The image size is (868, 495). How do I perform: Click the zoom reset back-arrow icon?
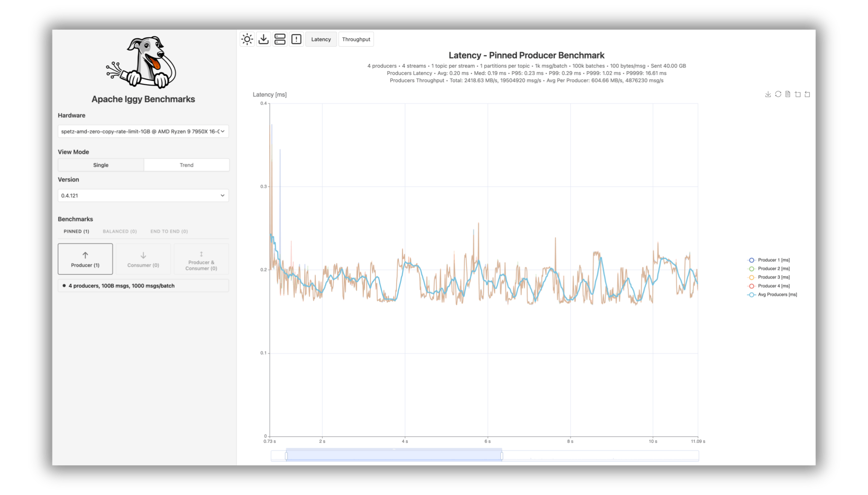point(807,94)
